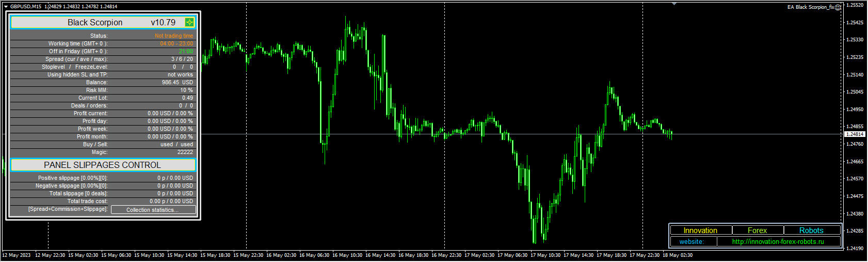Click the 'EA Black Scorpion_fix' label
The width and height of the screenshot is (868, 262).
pos(810,7)
